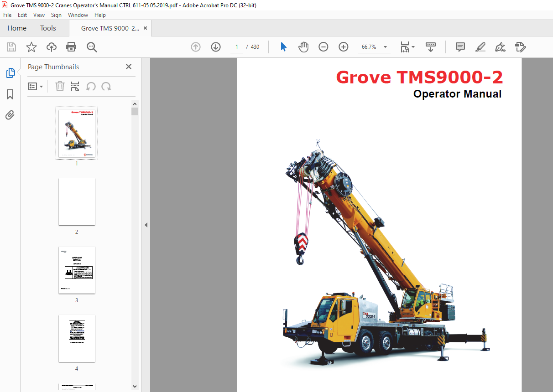Open the Sign menu
The image size is (553, 392).
pyautogui.click(x=56, y=15)
